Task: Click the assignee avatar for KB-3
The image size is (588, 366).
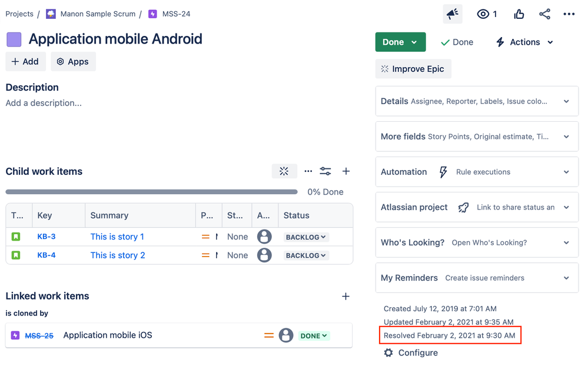Action: (264, 237)
